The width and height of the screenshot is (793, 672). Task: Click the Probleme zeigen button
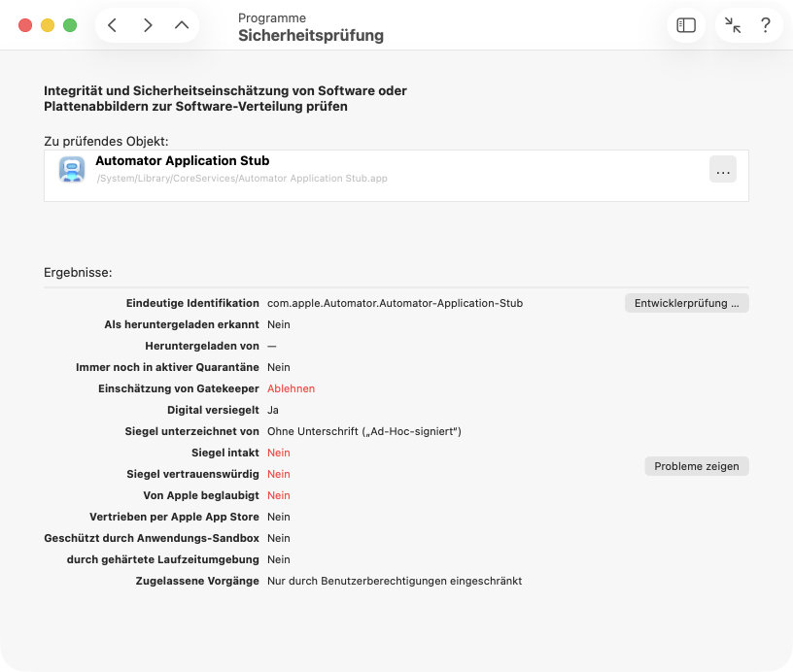[x=696, y=466]
